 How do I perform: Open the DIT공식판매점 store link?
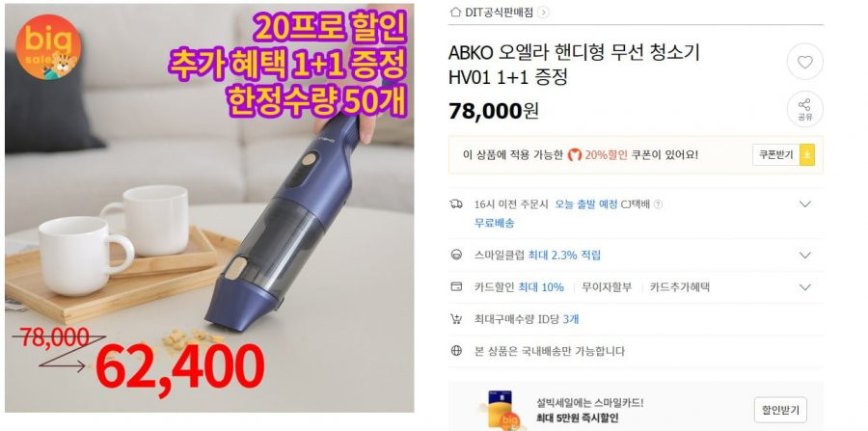pos(499,13)
